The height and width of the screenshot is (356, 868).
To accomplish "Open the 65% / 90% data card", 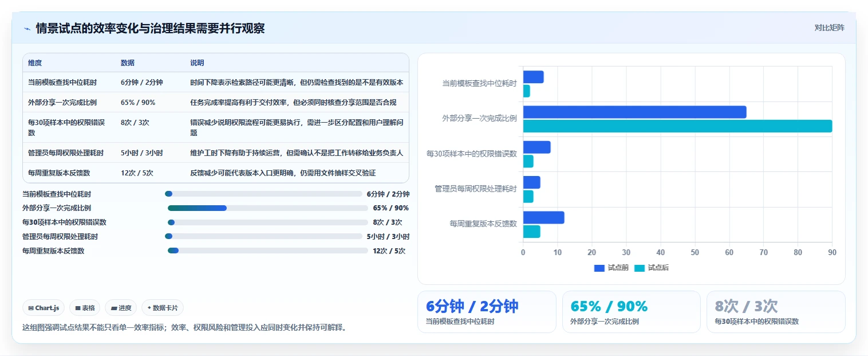I will (x=631, y=312).
